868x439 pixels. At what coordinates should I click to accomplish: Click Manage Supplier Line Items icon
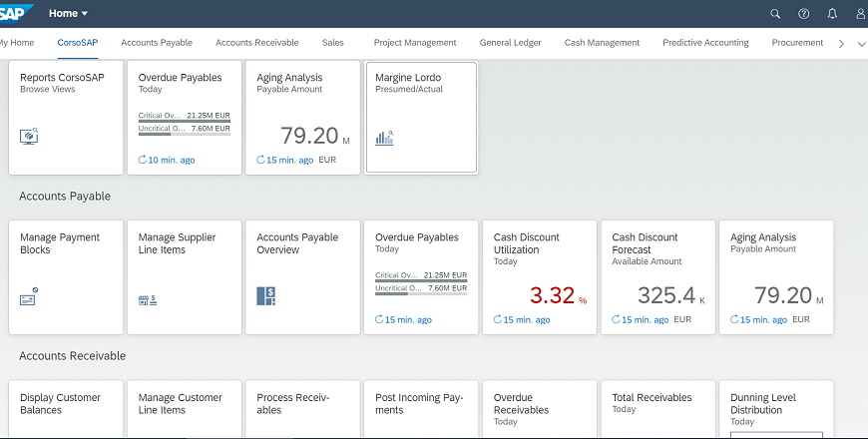148,300
